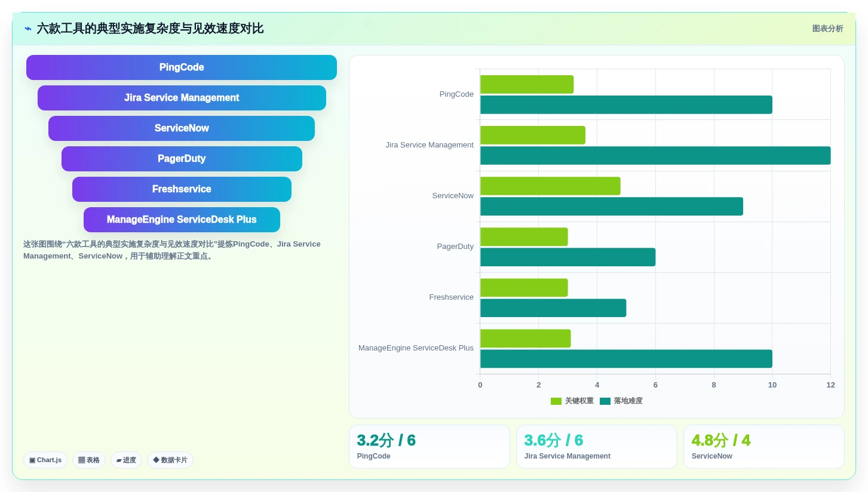The image size is (868, 492).
Task: Click ManageEngine ServiceDesk Plus green bar
Action: point(526,338)
